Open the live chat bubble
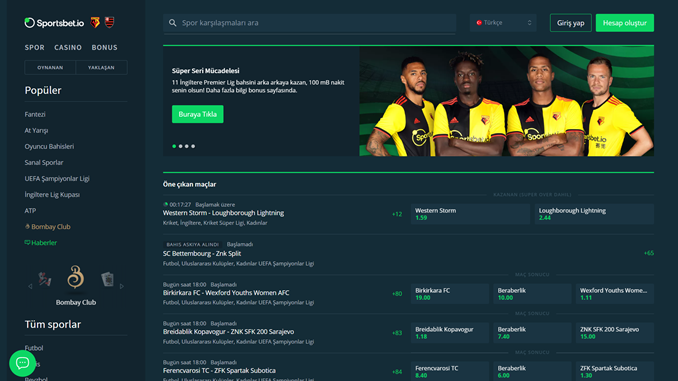The width and height of the screenshot is (678, 381). [22, 363]
